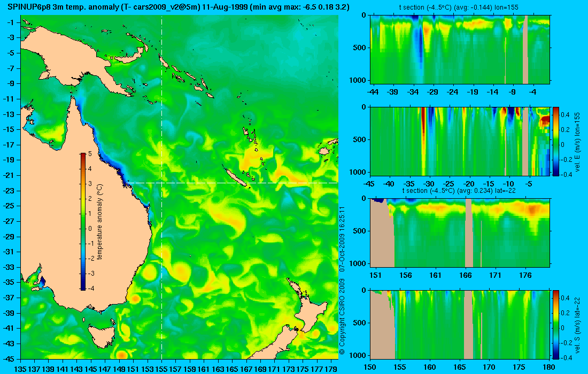Click the 't section (-4..5°C) (avg: 0.234) lat=-22' title
The image size is (588, 374).
(x=459, y=190)
